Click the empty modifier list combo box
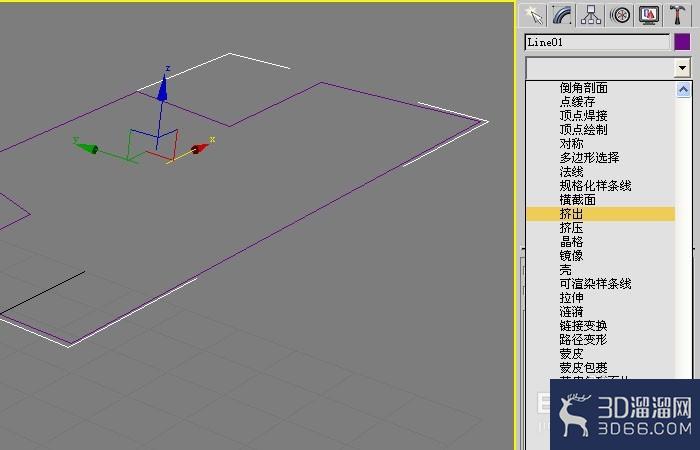The image size is (700, 450). [x=600, y=68]
